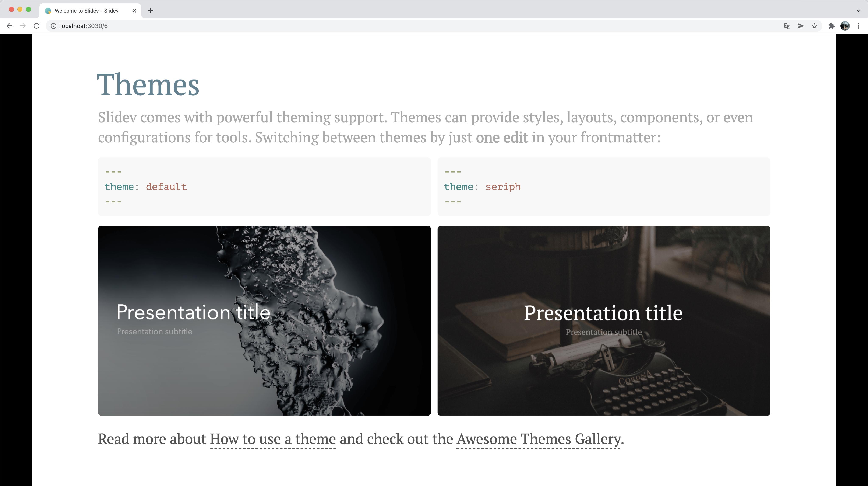The width and height of the screenshot is (868, 486).
Task: Click the browser forward arrow
Action: (23, 26)
